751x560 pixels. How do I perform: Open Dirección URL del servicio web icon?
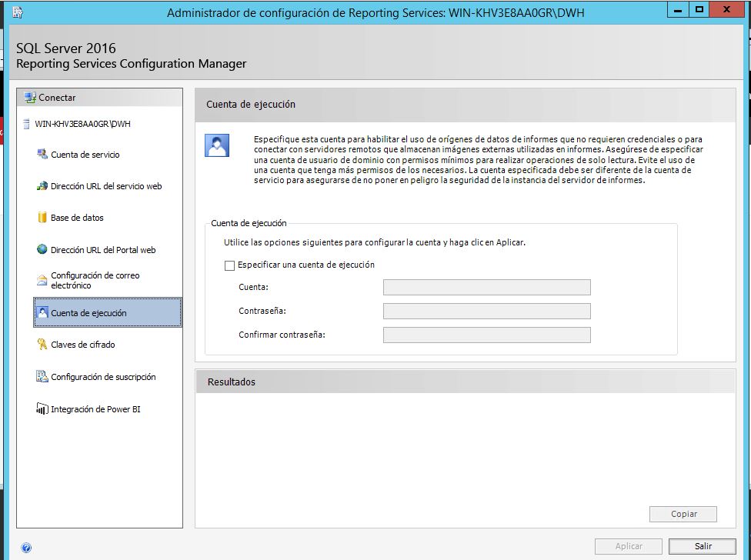tap(42, 186)
